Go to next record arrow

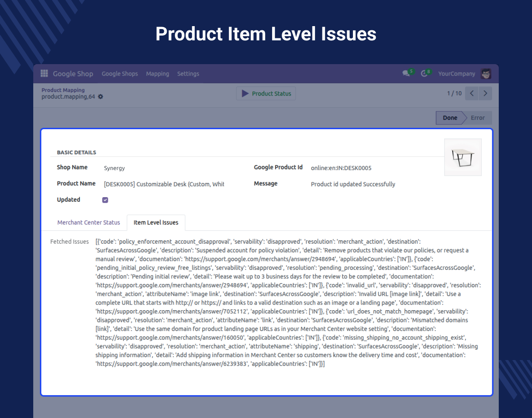point(485,93)
